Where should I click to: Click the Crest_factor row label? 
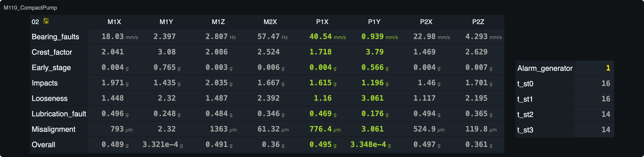tap(52, 52)
